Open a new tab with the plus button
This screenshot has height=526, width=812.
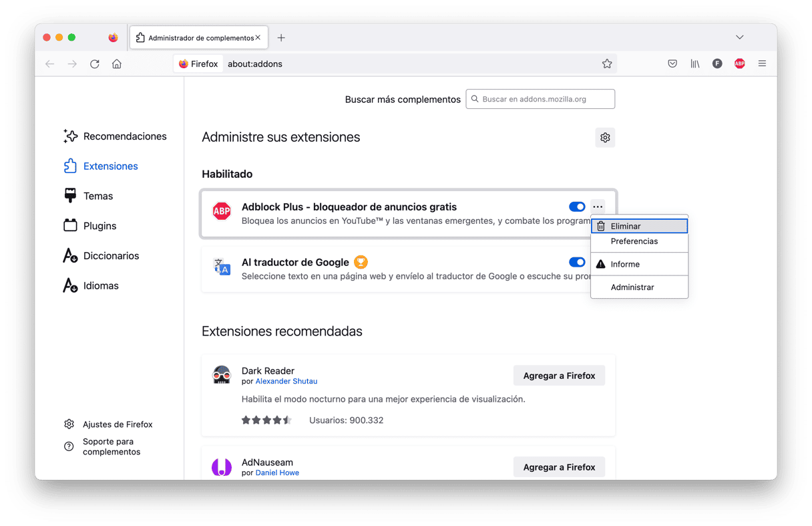pyautogui.click(x=281, y=38)
